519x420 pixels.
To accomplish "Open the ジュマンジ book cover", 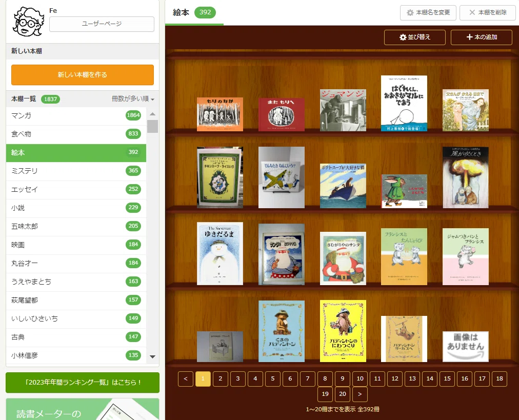I will 343,110.
